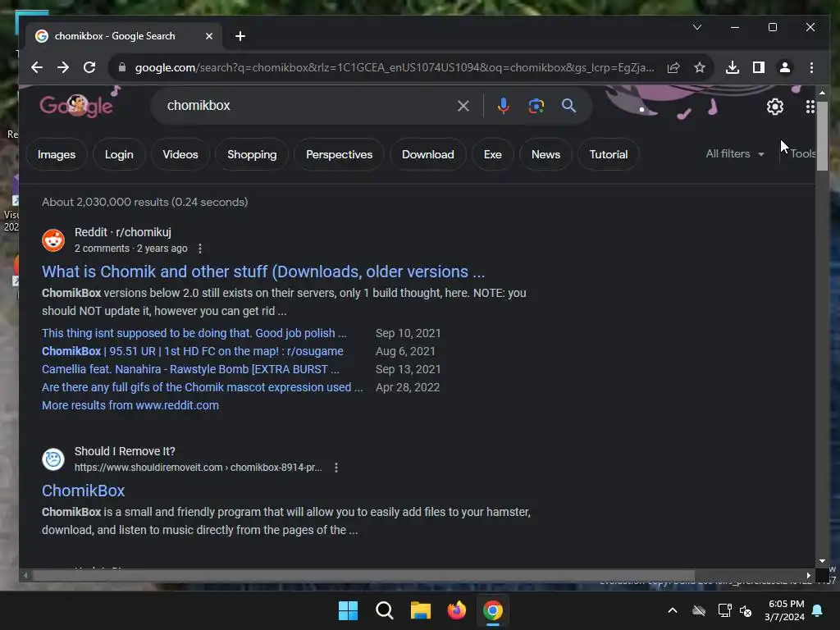The width and height of the screenshot is (840, 630).
Task: Show hidden system tray icons
Action: [x=673, y=610]
